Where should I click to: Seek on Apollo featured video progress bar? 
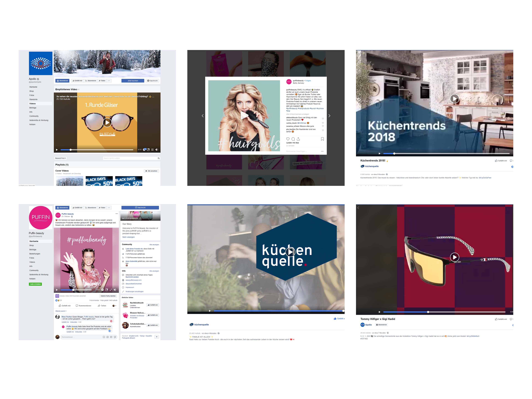coord(97,150)
